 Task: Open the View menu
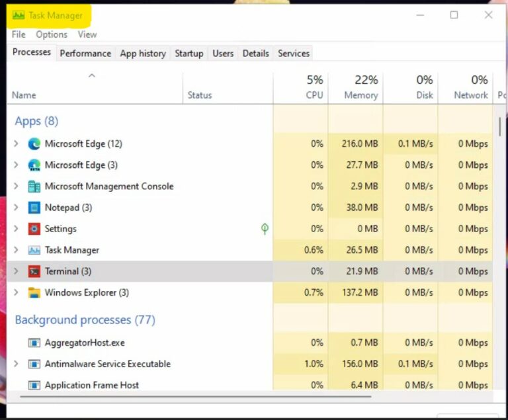click(87, 34)
